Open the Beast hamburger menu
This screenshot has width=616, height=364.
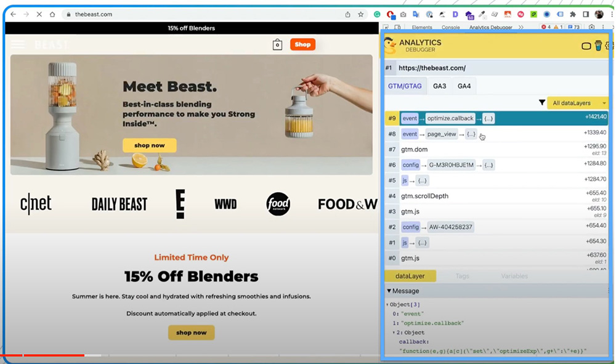pos(18,44)
